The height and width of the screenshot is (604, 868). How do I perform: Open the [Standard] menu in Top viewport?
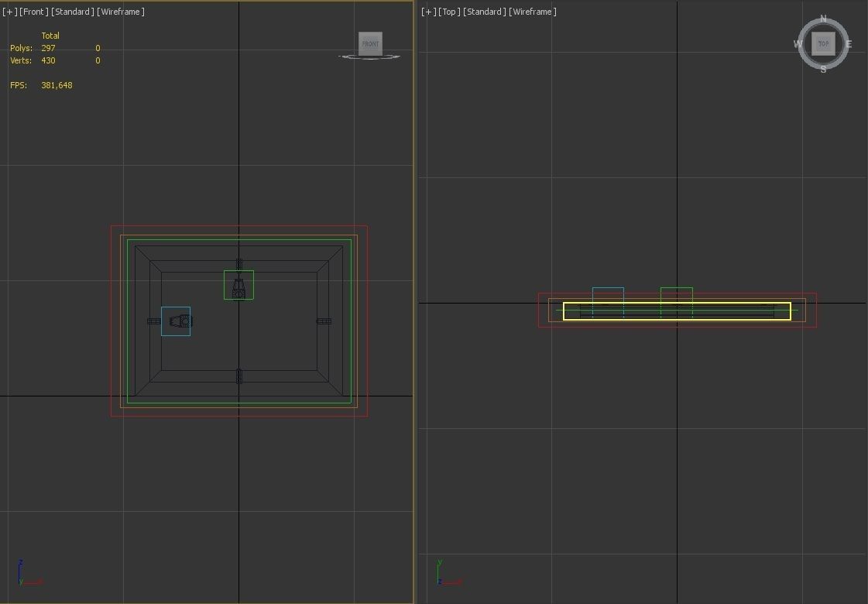pyautogui.click(x=485, y=12)
